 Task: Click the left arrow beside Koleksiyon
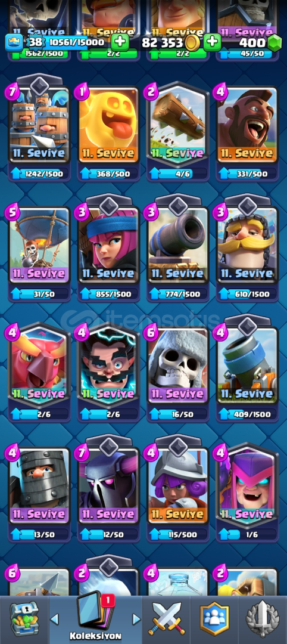pyautogui.click(x=55, y=619)
